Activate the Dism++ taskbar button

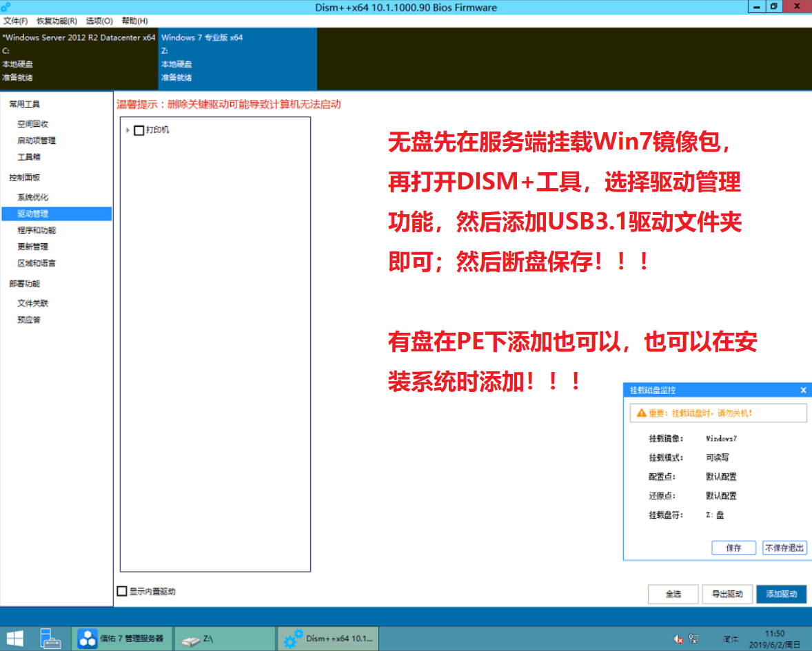pos(328,639)
